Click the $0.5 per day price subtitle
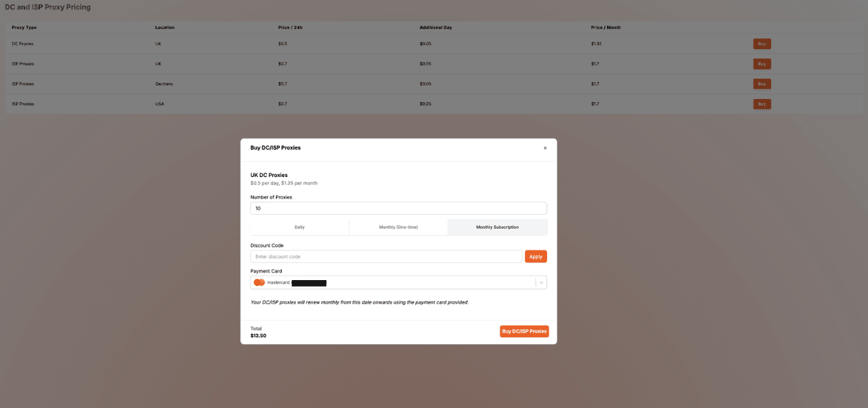Image resolution: width=868 pixels, height=408 pixels. (x=284, y=183)
